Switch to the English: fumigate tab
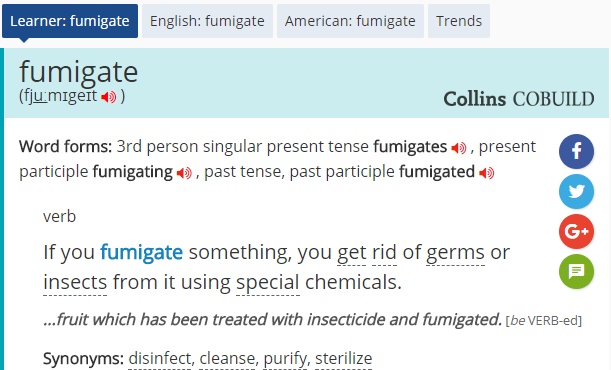The image size is (611, 370). click(207, 21)
